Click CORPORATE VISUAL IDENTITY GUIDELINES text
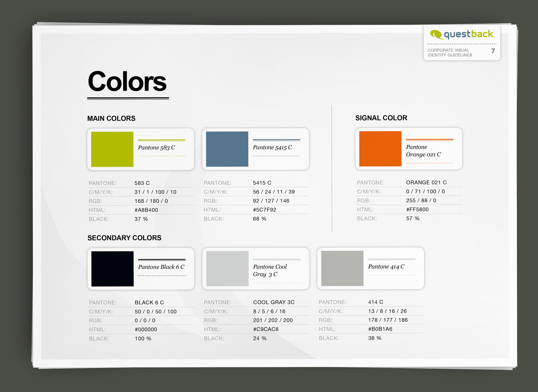538x392 pixels. (x=450, y=53)
